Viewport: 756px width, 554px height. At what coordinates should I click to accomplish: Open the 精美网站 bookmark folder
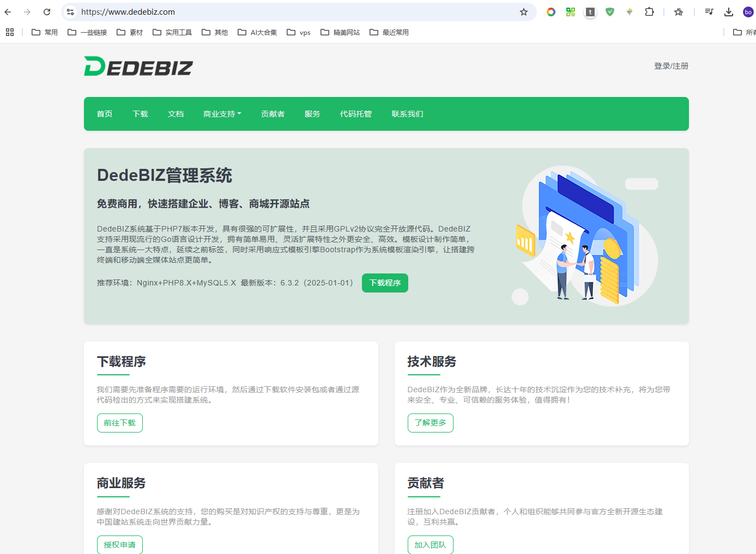[340, 33]
